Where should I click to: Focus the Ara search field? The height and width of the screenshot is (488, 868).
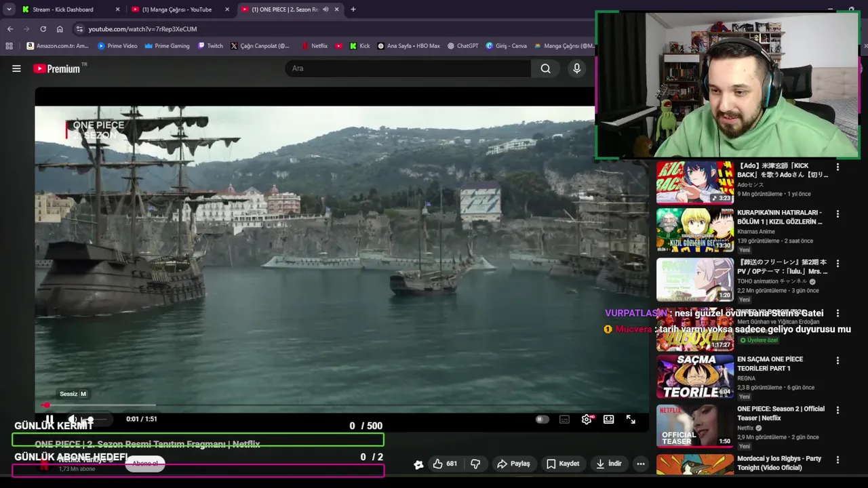(x=408, y=68)
